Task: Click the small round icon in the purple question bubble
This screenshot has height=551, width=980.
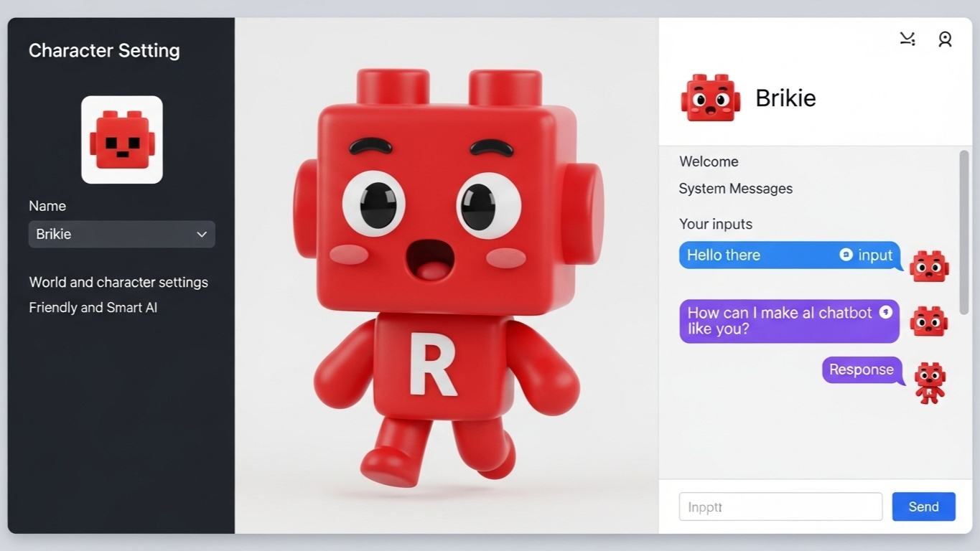Action: point(885,311)
